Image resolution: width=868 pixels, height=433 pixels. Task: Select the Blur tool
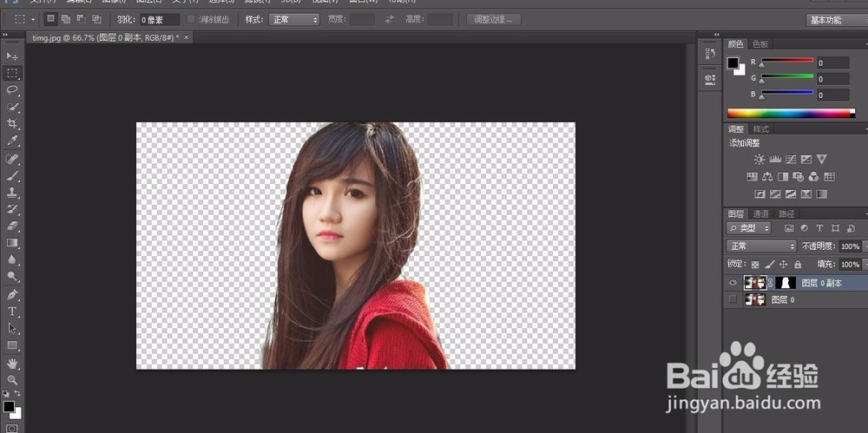coord(12,259)
